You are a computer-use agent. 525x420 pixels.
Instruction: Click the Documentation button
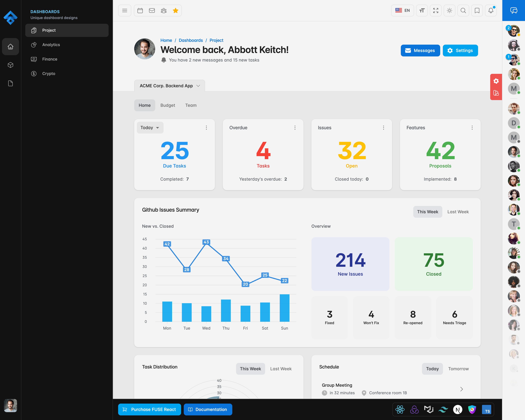(x=208, y=409)
